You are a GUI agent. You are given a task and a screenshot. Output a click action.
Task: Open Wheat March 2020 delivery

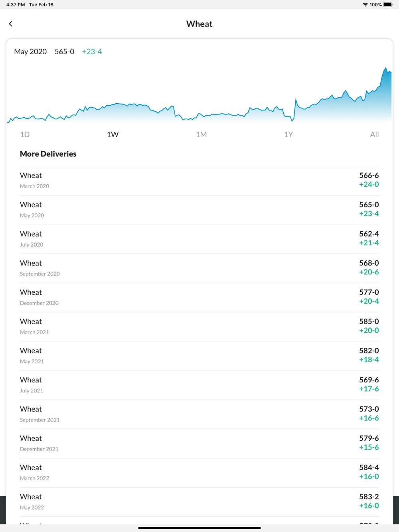click(x=199, y=181)
